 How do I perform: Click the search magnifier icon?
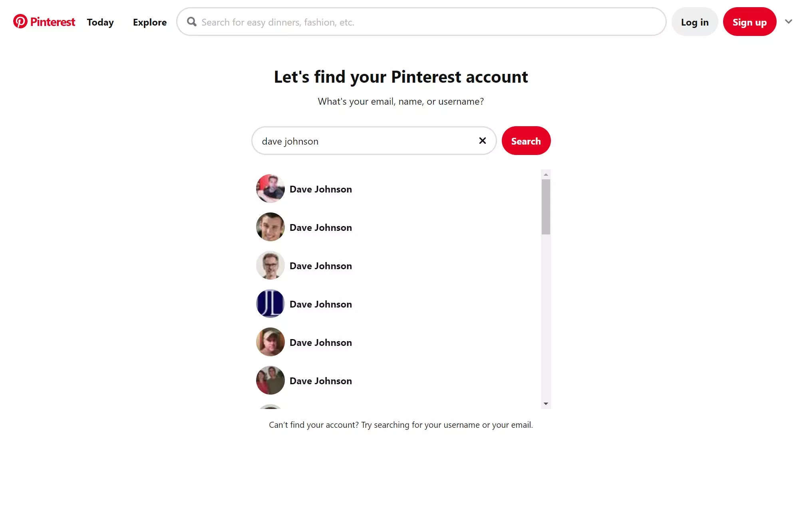tap(191, 22)
